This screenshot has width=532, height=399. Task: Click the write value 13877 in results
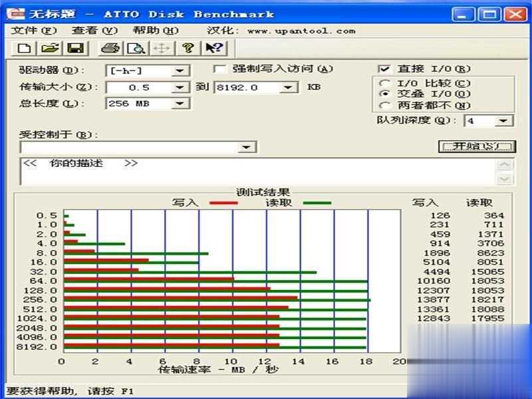[434, 300]
